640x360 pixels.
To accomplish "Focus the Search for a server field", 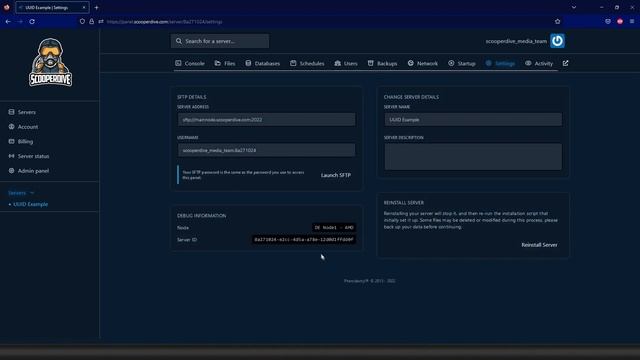I will point(220,41).
